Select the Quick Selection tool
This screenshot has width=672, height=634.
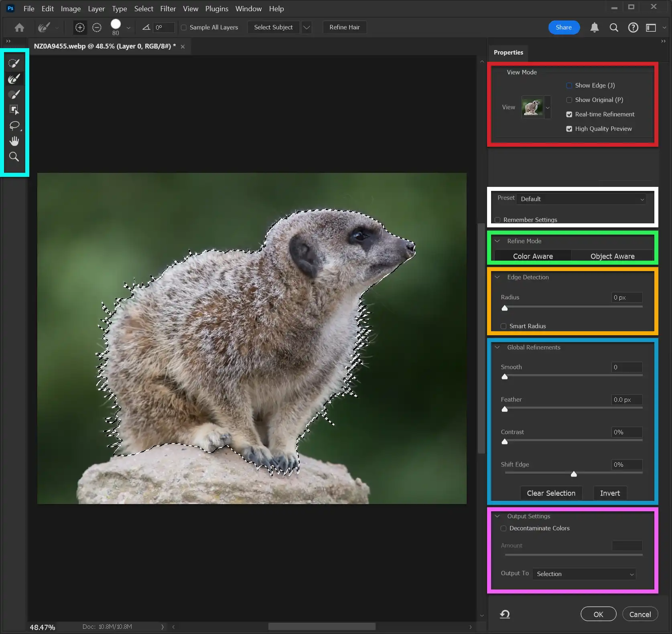click(x=14, y=63)
